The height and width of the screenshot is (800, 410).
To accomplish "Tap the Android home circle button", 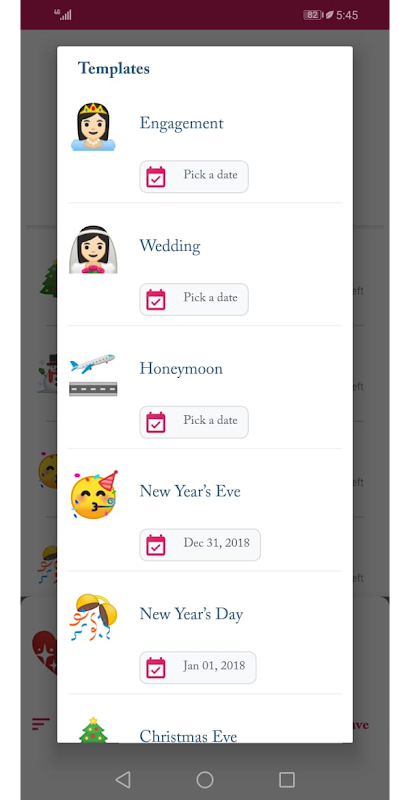I will click(204, 779).
